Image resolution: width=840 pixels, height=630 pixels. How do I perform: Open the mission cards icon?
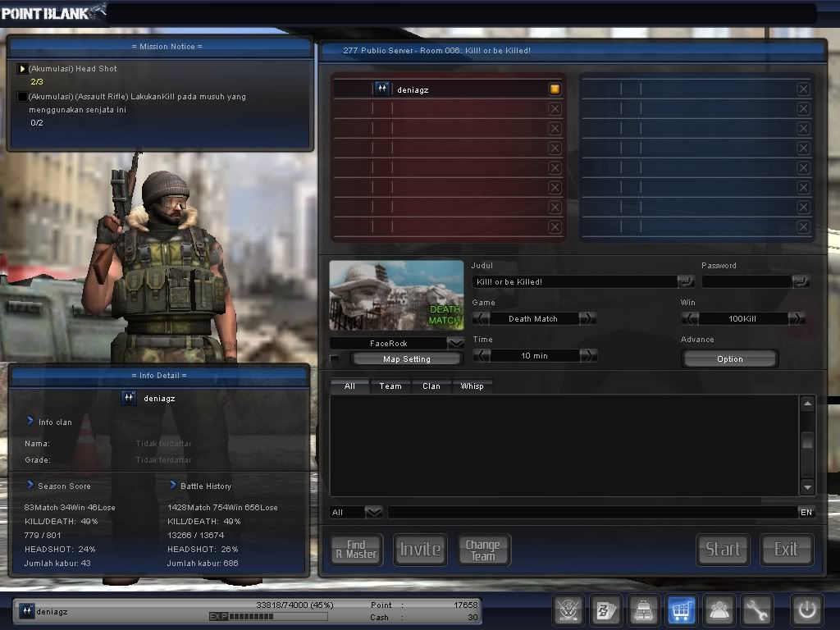(606, 609)
